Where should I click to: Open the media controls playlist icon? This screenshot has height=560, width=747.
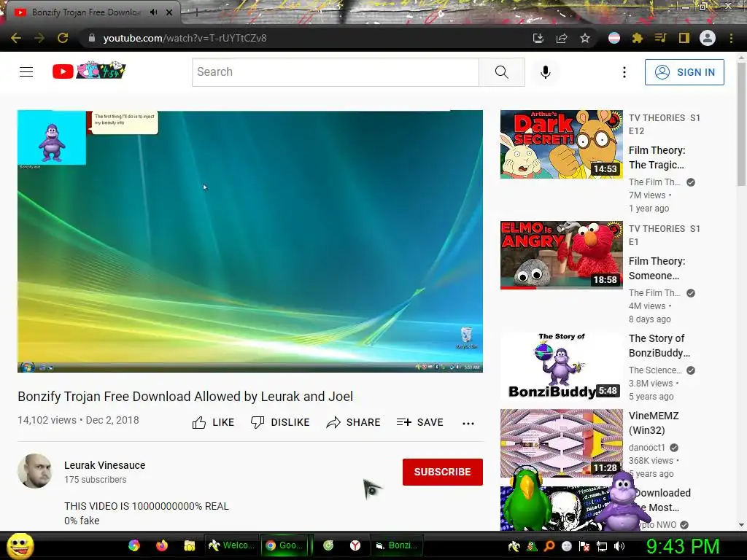coord(661,38)
